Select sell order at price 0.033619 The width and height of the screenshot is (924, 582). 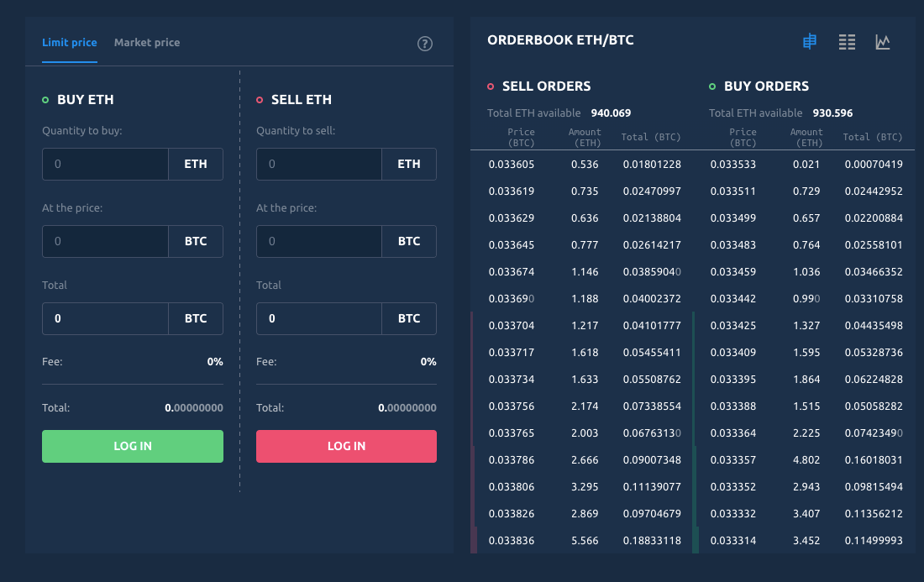581,191
